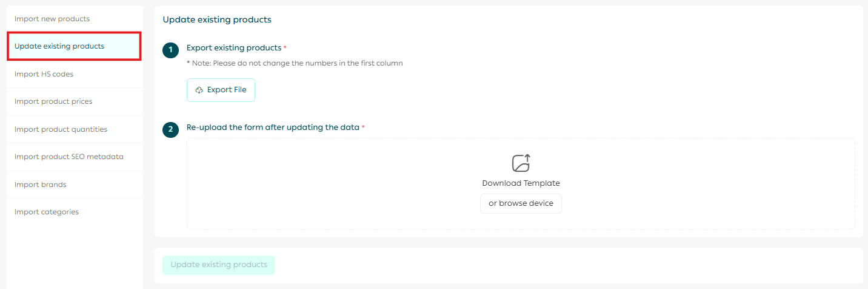
Task: Click the upload image icon in dropzone
Action: tap(521, 163)
